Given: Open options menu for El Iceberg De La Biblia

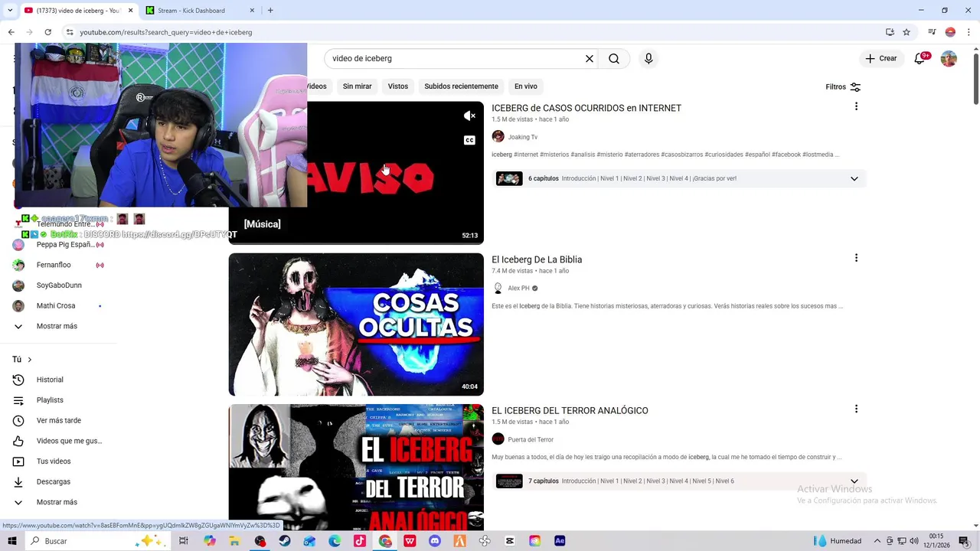Looking at the screenshot, I should pyautogui.click(x=856, y=258).
